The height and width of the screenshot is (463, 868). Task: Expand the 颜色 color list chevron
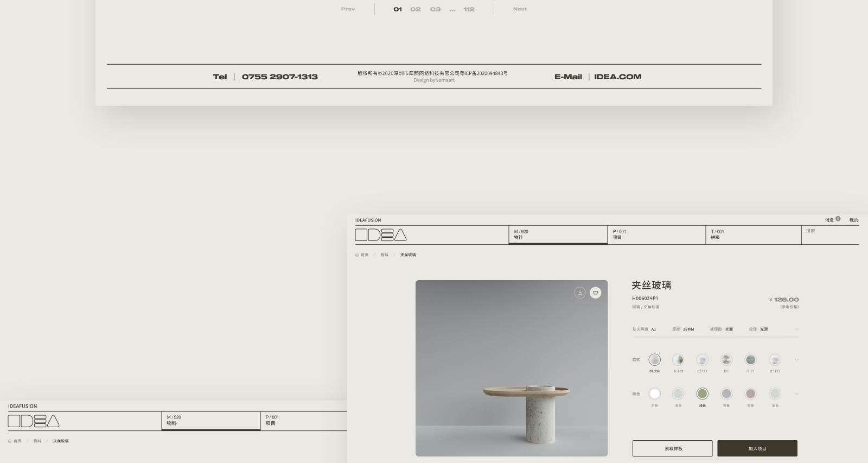(796, 394)
